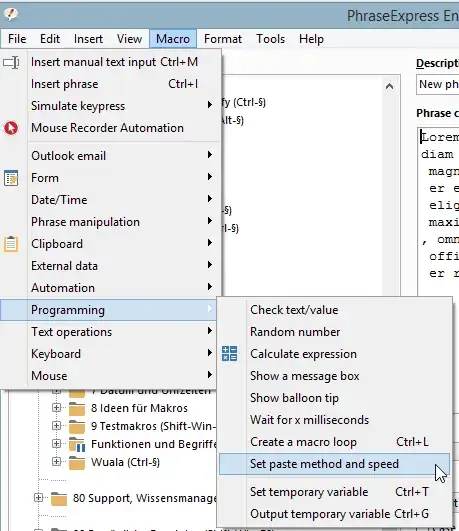Choose Insert manual text input
Image resolution: width=459 pixels, height=531 pixels.
[111, 62]
